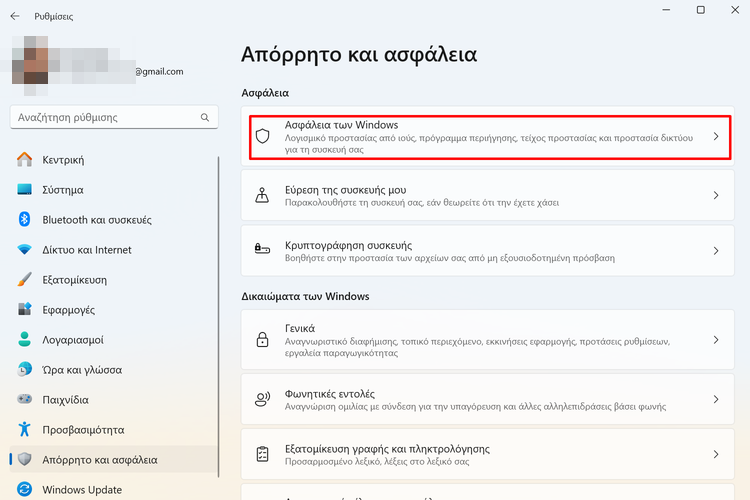Click the shield icon beside Απόρρητο και ασφάλεια in the sidebar
The image size is (750, 500).
pyautogui.click(x=24, y=459)
